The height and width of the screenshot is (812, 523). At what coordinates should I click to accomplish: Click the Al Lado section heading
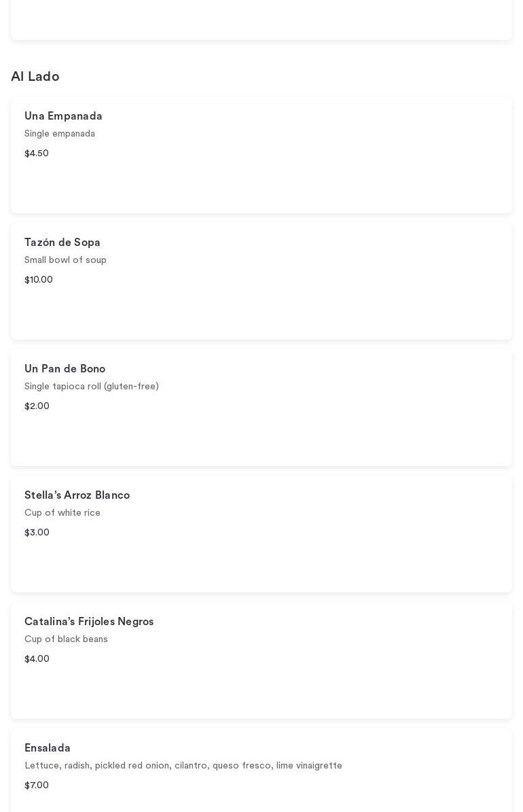[35, 77]
